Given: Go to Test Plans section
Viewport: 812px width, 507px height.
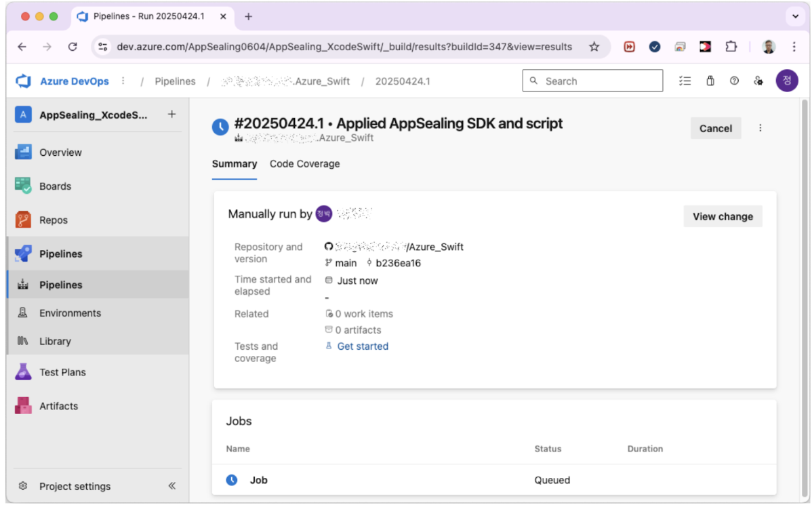Looking at the screenshot, I should [x=62, y=372].
